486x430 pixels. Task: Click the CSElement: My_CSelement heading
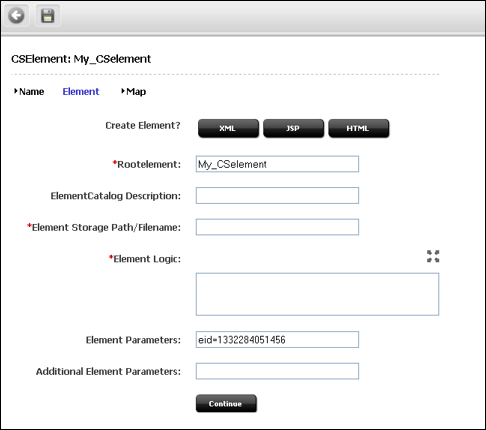pyautogui.click(x=81, y=59)
